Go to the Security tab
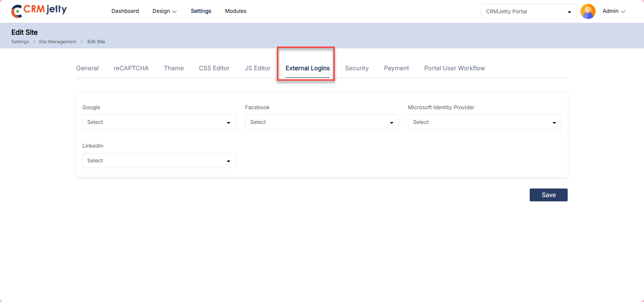 (357, 68)
